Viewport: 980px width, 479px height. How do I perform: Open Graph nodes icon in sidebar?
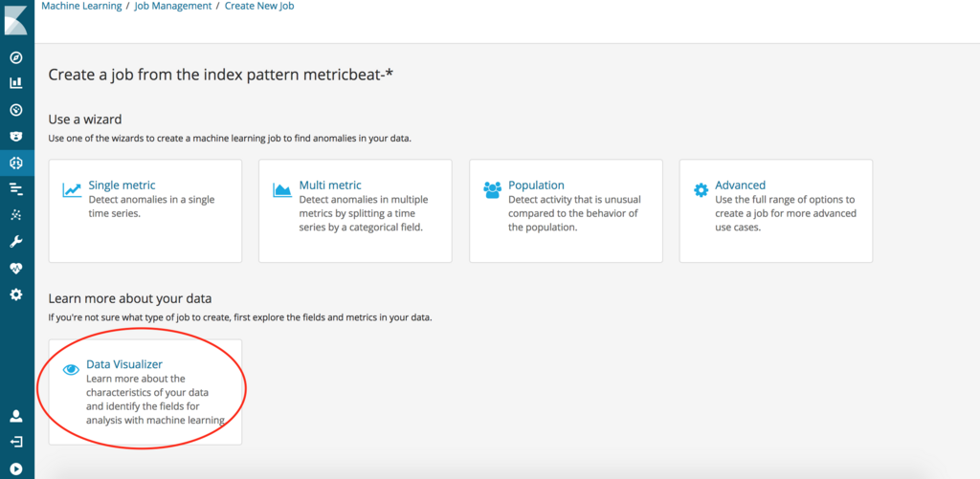[x=17, y=215]
